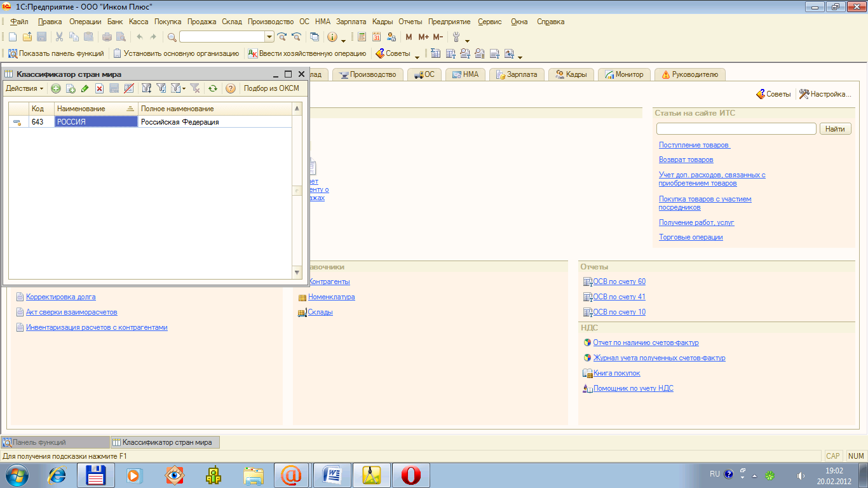868x488 pixels.
Task: Open the Возврат товаров link
Action: (x=686, y=159)
